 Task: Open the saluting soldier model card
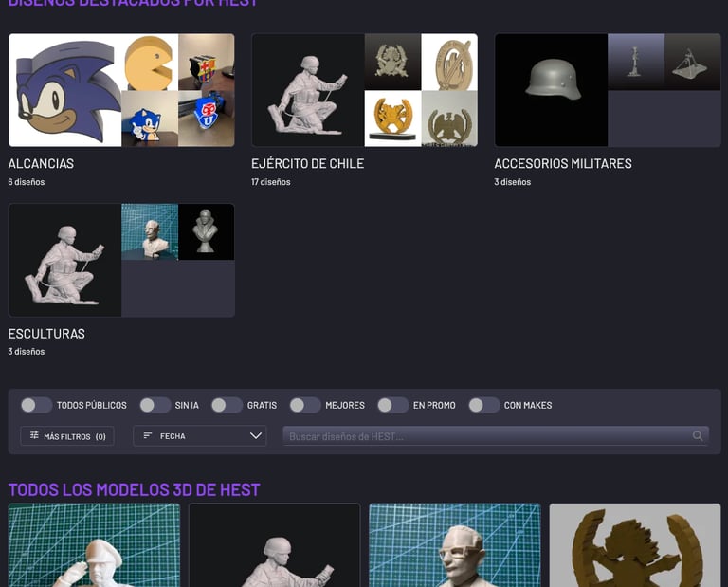tap(94, 545)
